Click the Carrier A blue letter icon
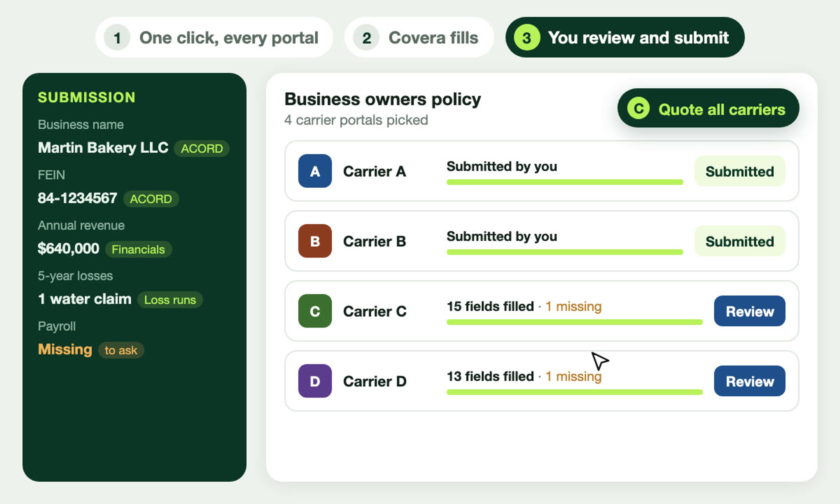The image size is (840, 504). coord(315,171)
